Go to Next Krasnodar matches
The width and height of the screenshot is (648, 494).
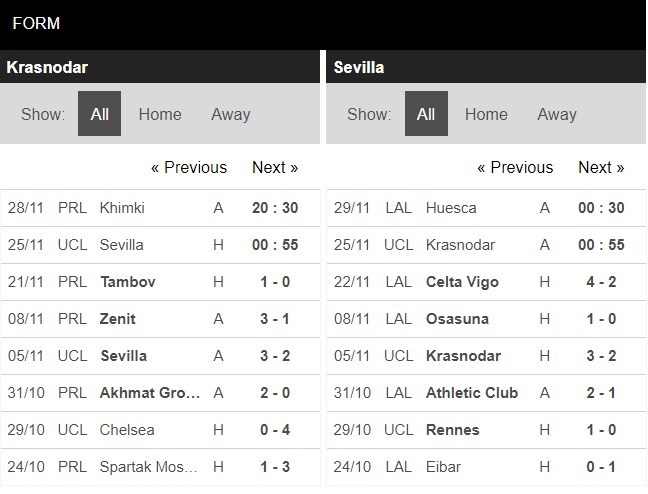[275, 168]
